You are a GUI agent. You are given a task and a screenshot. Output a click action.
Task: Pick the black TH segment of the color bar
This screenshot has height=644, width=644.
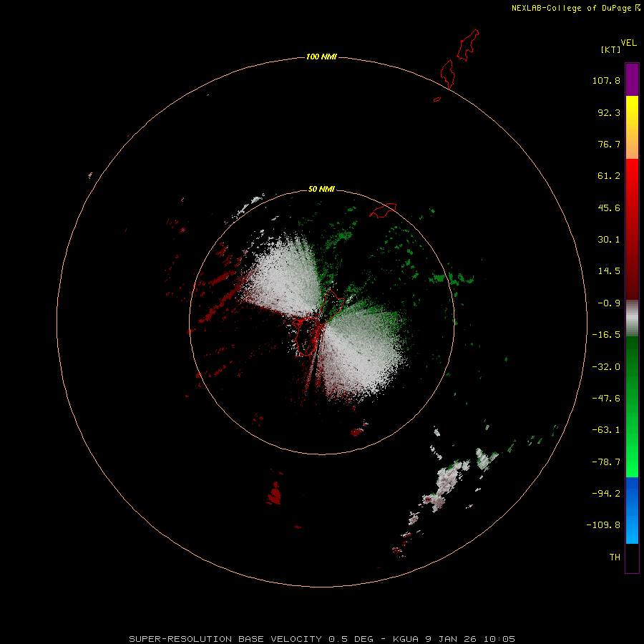pyautogui.click(x=632, y=557)
